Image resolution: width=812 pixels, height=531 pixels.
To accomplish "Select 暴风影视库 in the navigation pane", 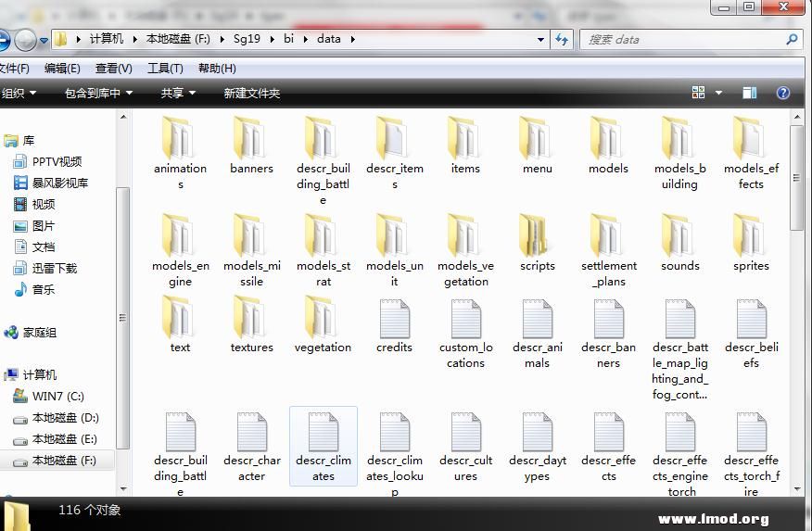I will [51, 183].
